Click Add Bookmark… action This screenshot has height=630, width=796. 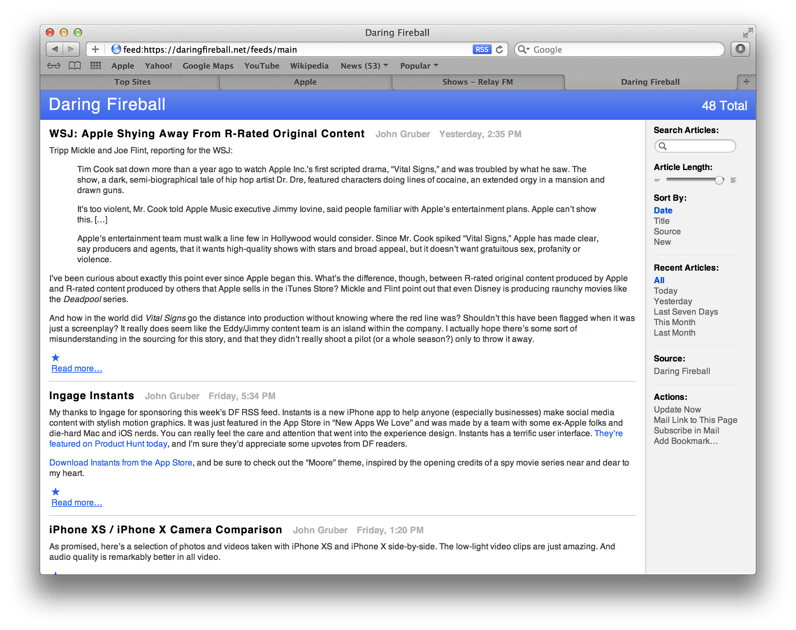point(685,441)
